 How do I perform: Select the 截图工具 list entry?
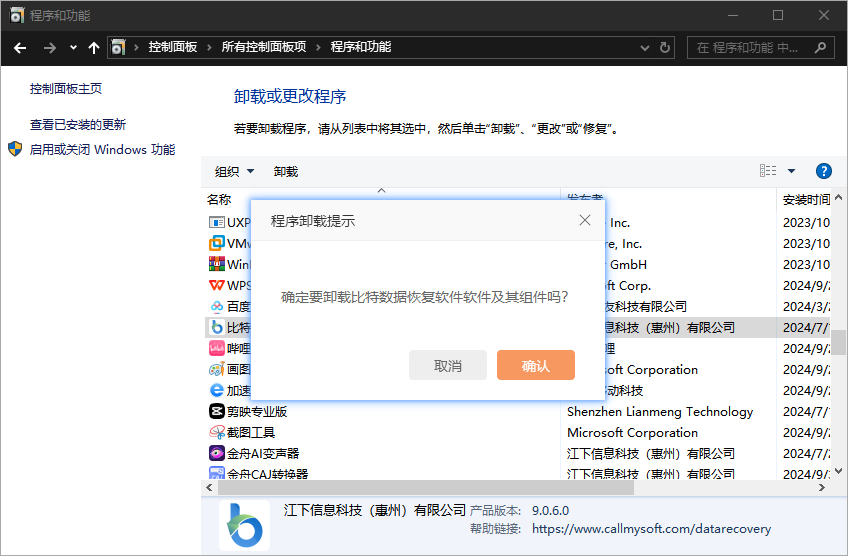pyautogui.click(x=251, y=432)
